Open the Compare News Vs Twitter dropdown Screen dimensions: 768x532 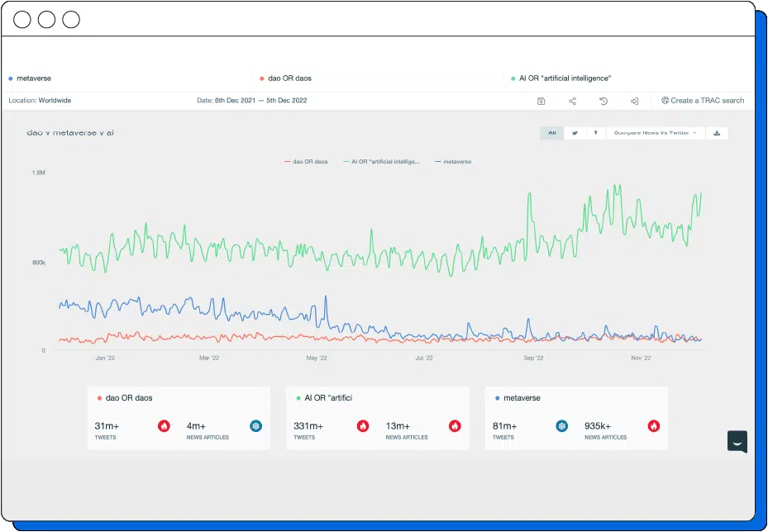656,133
